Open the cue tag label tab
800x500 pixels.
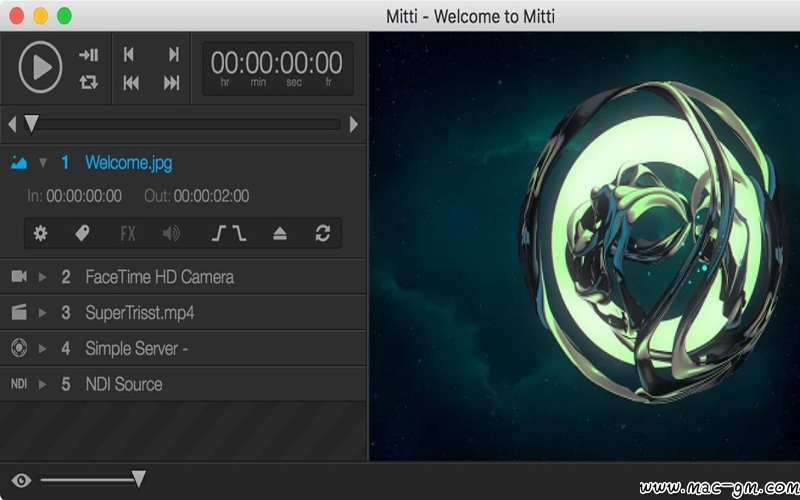[82, 234]
